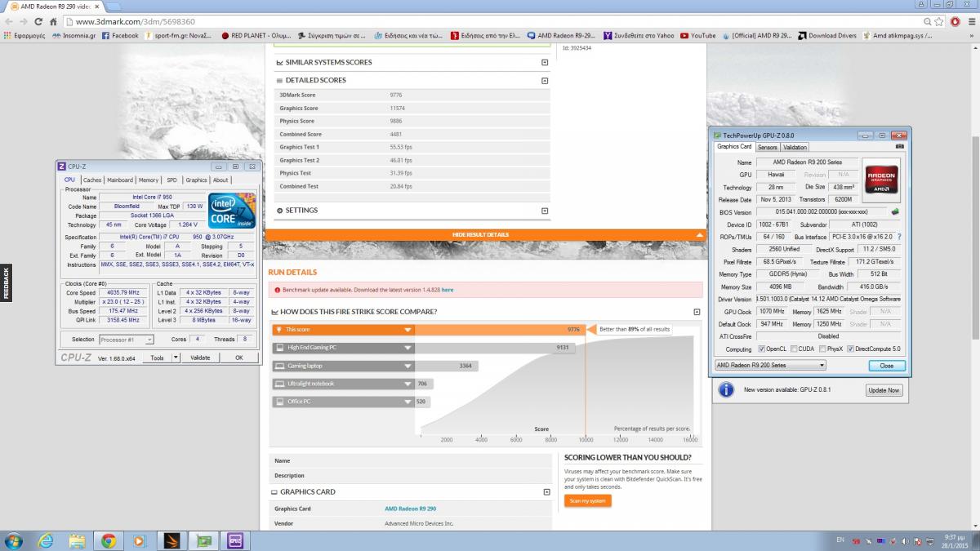Expand the This score bar dropdown
This screenshot has height=551, width=980.
pos(408,330)
